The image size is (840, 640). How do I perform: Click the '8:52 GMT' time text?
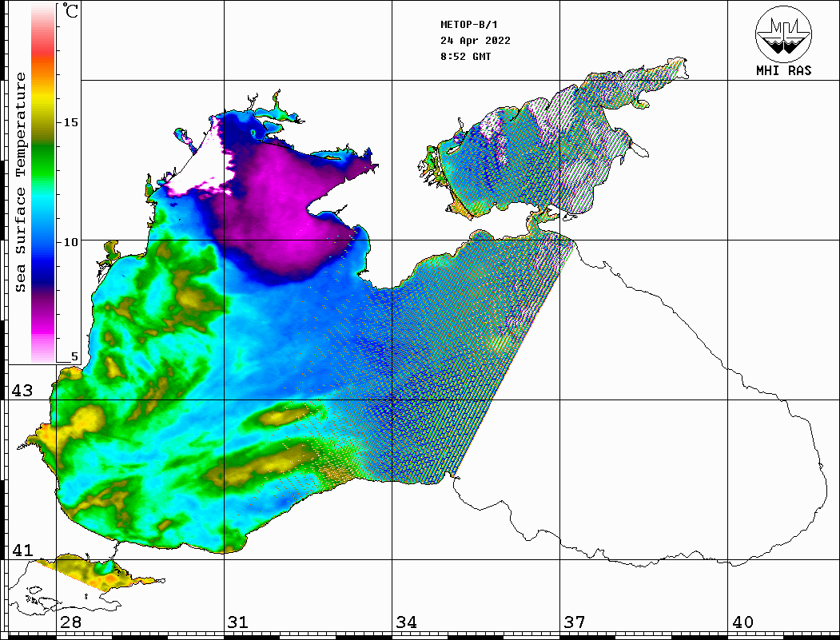(465, 56)
